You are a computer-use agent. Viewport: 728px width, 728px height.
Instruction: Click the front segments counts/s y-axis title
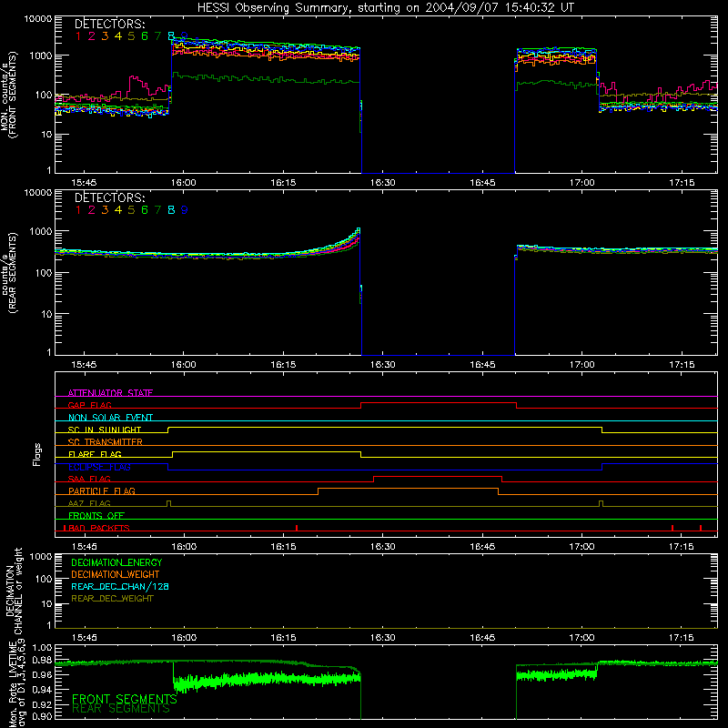coord(9,95)
